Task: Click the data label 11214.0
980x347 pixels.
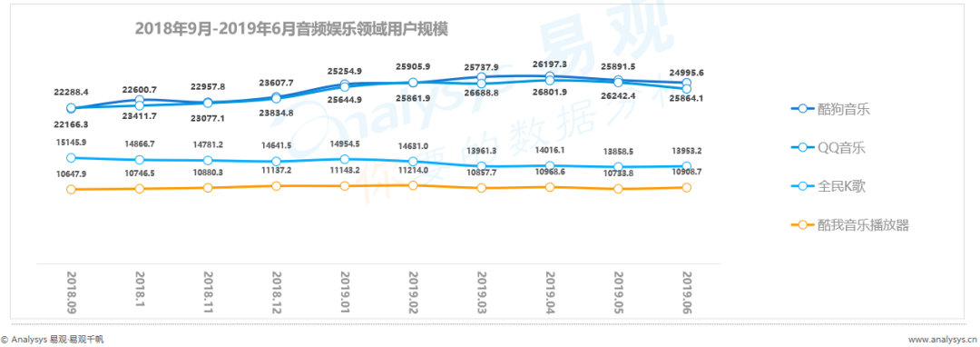Action: pyautogui.click(x=413, y=170)
